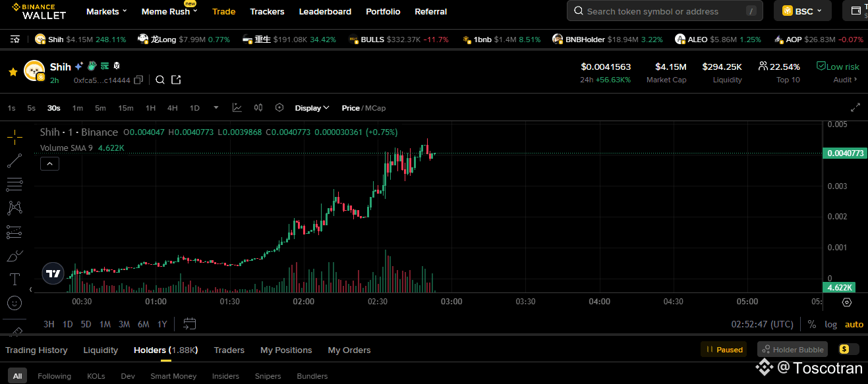Open the My Positions tab
This screenshot has width=868, height=384.
[x=286, y=350]
